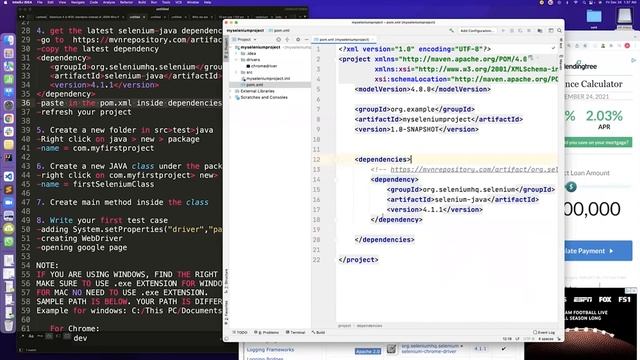
Task: Click the green mortgage savings banner in browser
Action: tap(598, 142)
